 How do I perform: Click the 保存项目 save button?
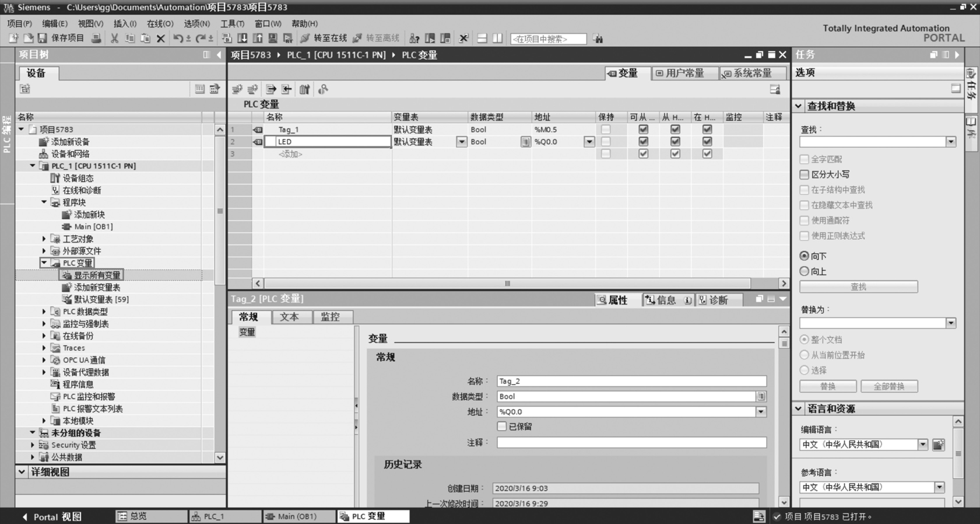click(61, 39)
